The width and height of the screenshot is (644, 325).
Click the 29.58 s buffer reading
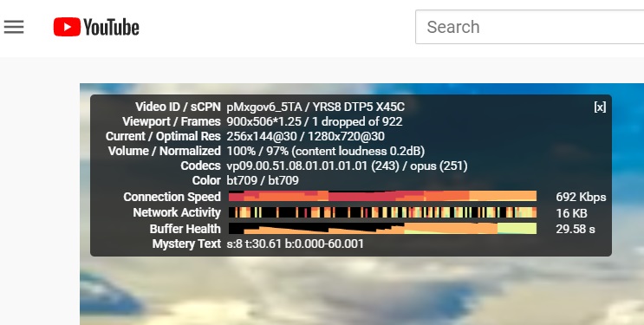coord(576,229)
